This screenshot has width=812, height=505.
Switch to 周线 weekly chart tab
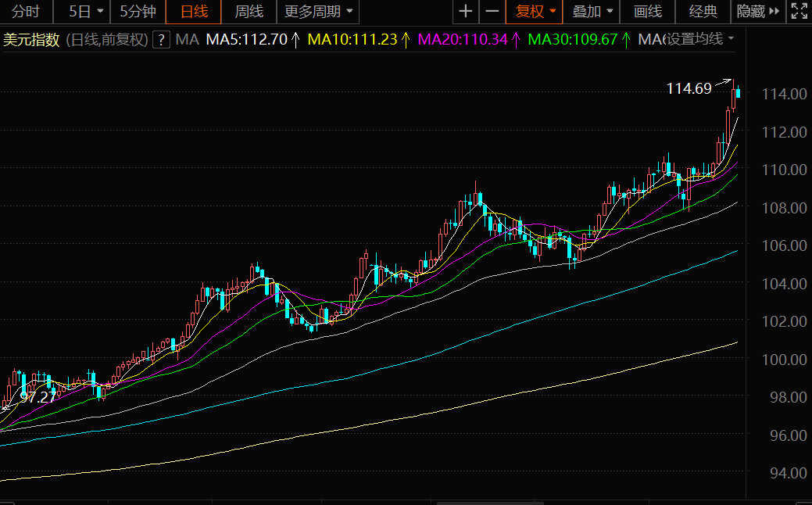click(x=249, y=12)
